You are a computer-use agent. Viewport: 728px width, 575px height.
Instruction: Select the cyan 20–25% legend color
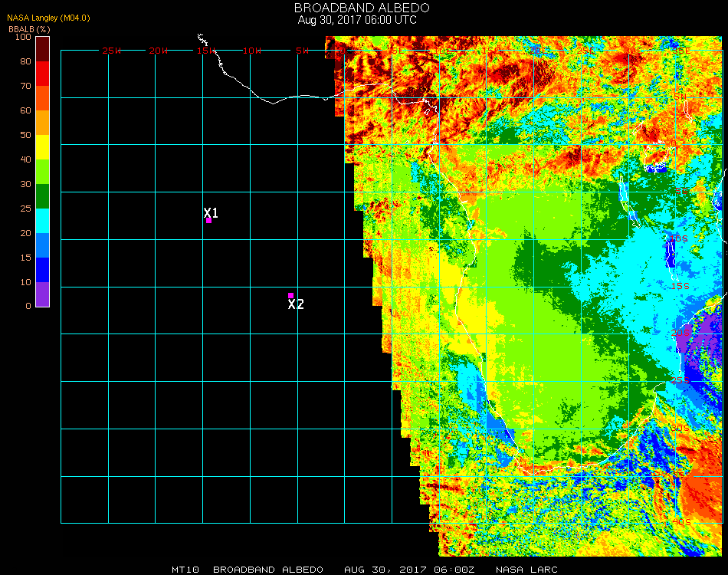click(x=43, y=220)
